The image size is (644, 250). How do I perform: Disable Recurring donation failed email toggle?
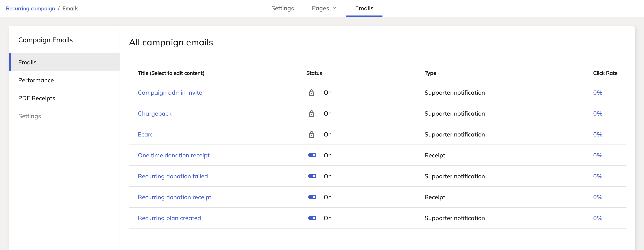[312, 176]
